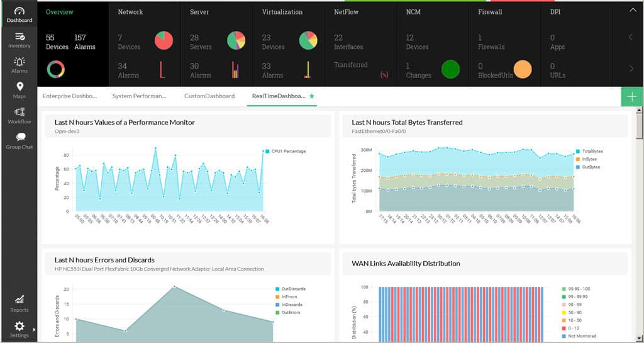This screenshot has width=644, height=343.
Task: Select the Network summary tab
Action: (130, 12)
